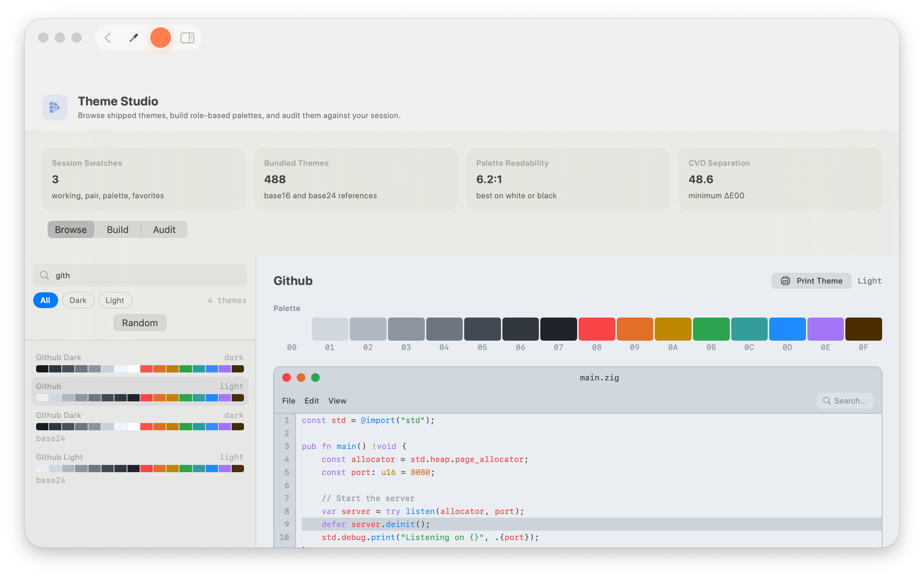Viewport: 924px width, 578px height.
Task: Click the Search field in preview window
Action: pos(845,401)
